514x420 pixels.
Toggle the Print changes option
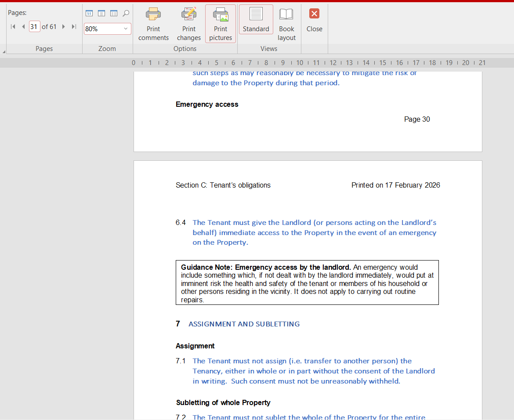click(x=189, y=24)
